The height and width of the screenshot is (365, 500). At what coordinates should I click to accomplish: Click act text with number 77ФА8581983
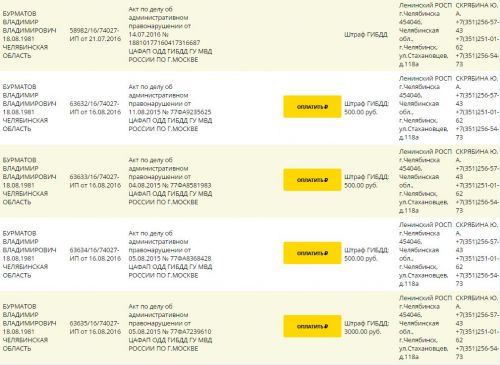pos(170,181)
